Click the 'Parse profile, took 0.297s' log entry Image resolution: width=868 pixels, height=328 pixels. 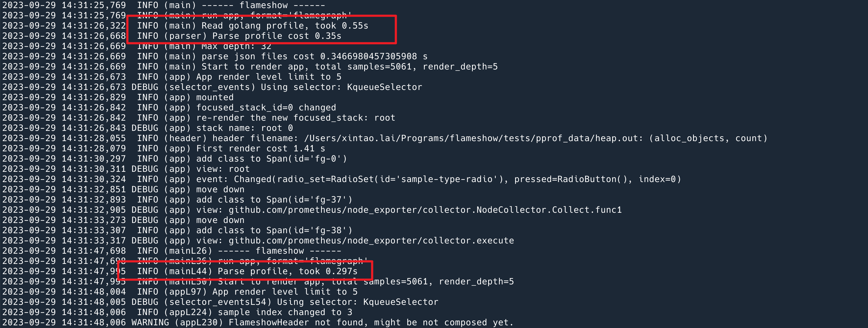tap(287, 271)
